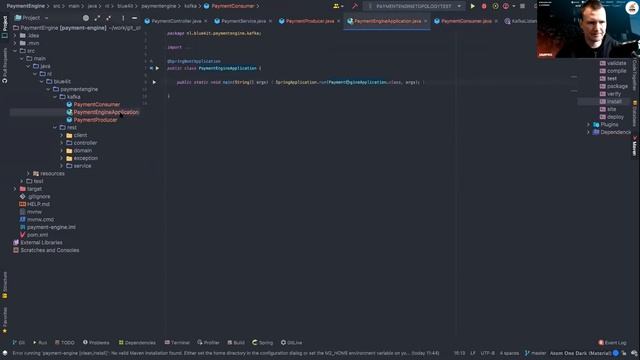Image resolution: width=640 pixels, height=360 pixels.
Task: Open the Spring tool window
Action: [x=262, y=342]
